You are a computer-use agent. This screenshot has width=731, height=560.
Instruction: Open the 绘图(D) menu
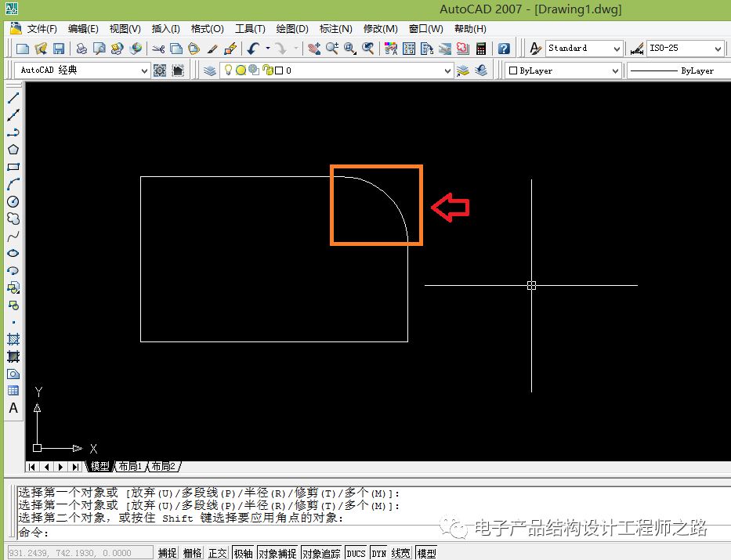click(x=292, y=29)
